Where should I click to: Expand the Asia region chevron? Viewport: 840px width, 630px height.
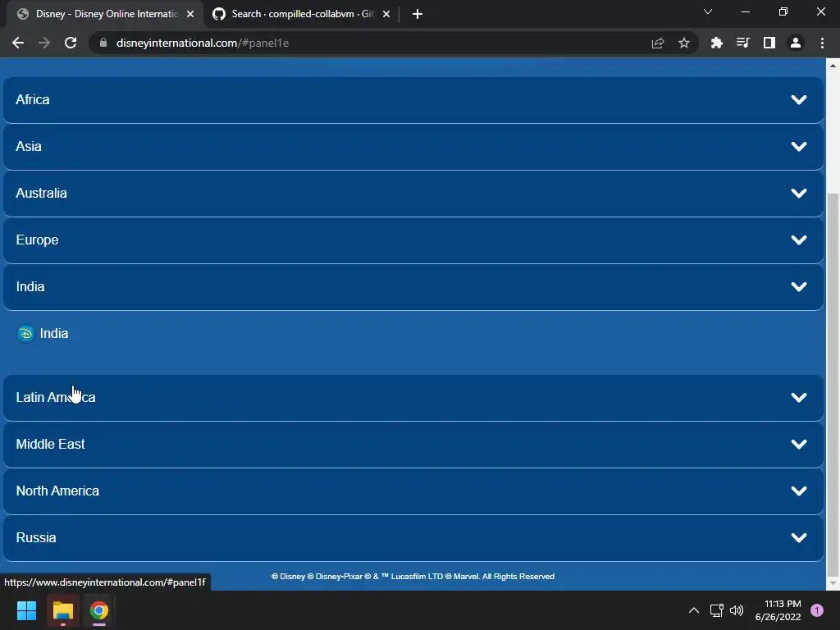tap(799, 146)
